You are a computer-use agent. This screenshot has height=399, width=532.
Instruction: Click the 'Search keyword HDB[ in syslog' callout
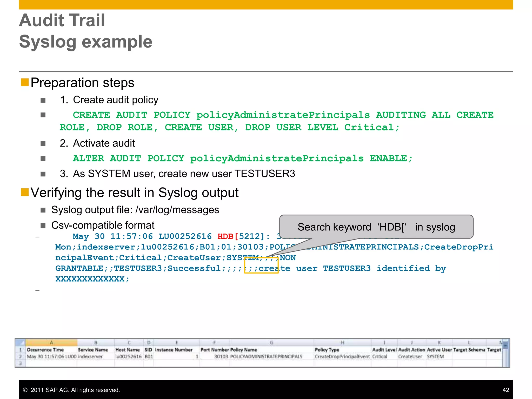(x=376, y=227)
